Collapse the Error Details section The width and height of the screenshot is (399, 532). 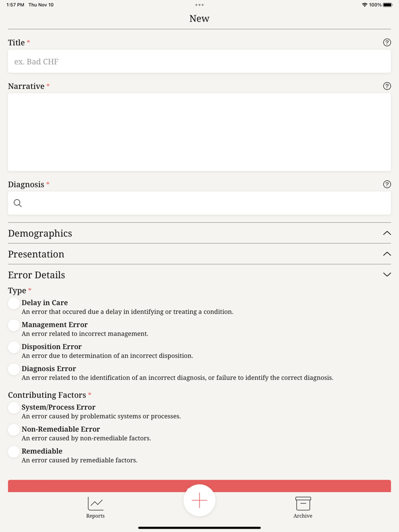tap(387, 275)
